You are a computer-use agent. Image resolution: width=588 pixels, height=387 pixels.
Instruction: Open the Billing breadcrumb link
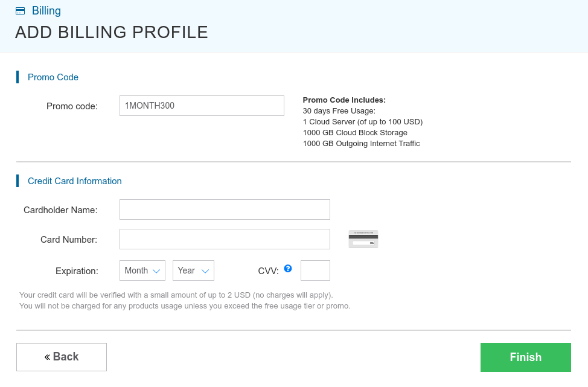(x=46, y=11)
